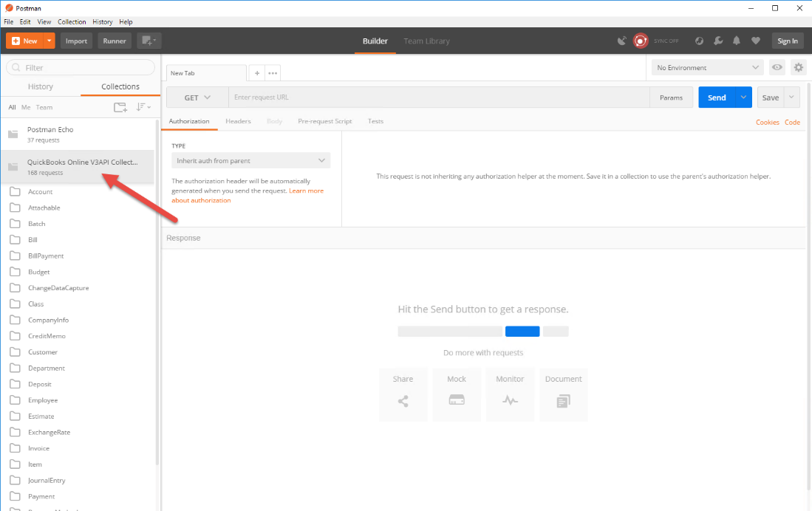
Task: Click the sidebar Filter search field
Action: coord(81,67)
